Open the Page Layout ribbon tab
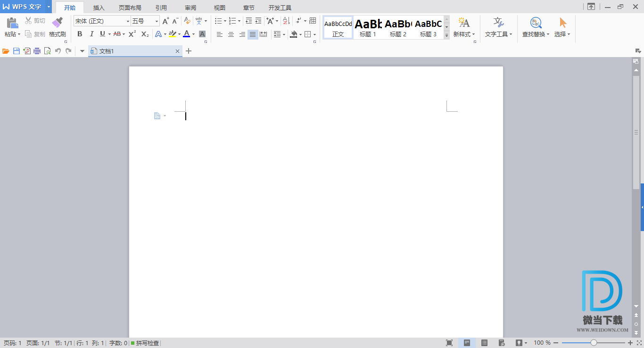Screen dimensions: 644x348 pos(130,8)
